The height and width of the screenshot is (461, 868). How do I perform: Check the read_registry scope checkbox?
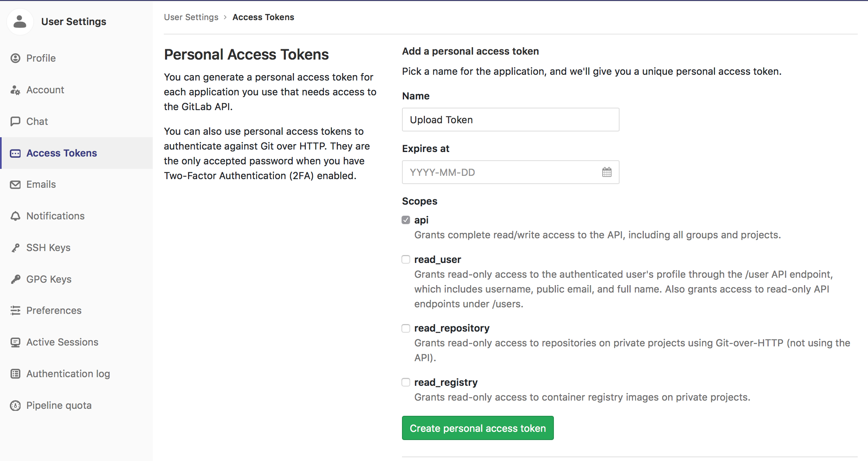point(406,382)
